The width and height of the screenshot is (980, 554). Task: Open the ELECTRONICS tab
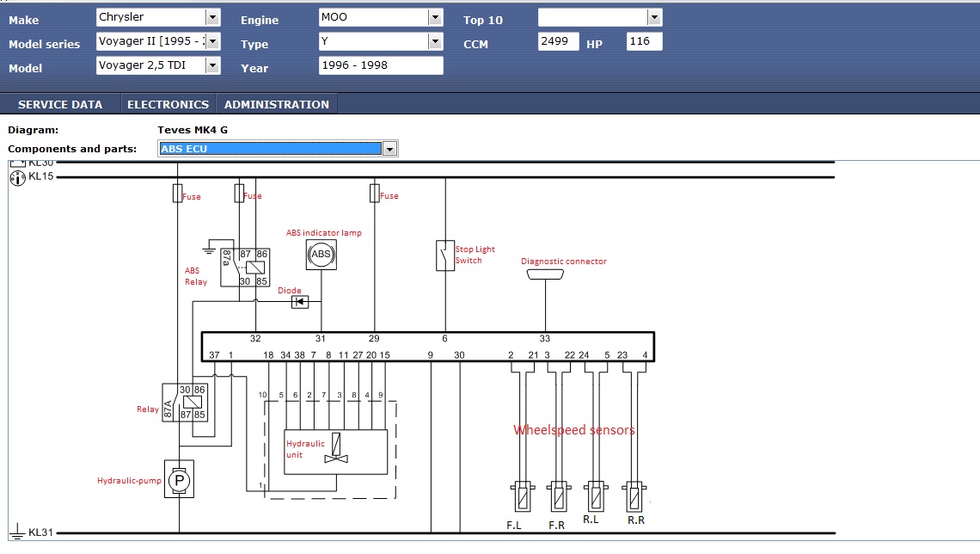168,104
